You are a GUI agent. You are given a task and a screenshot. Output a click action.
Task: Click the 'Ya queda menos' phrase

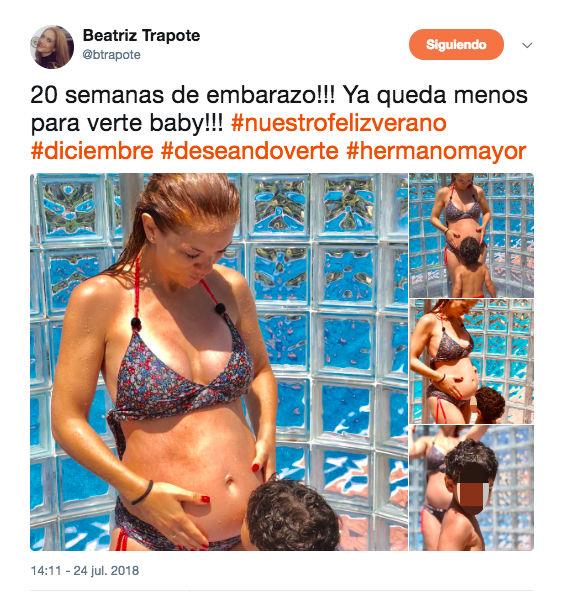(435, 96)
